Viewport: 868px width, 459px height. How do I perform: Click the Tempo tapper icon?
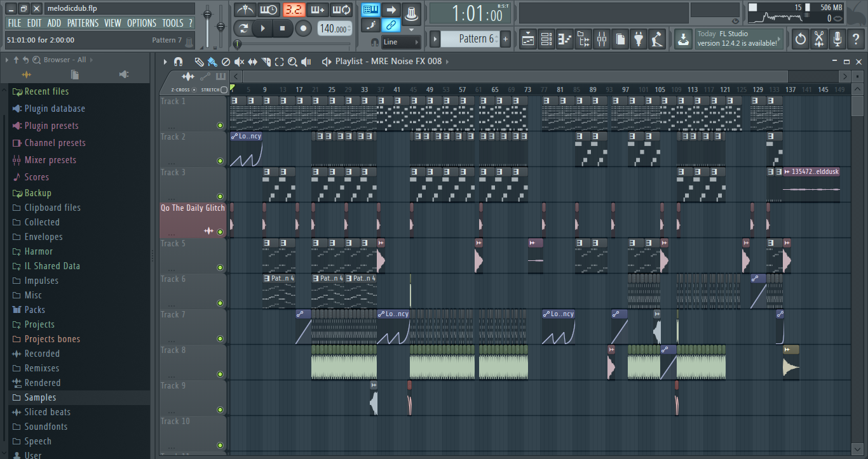click(x=657, y=39)
